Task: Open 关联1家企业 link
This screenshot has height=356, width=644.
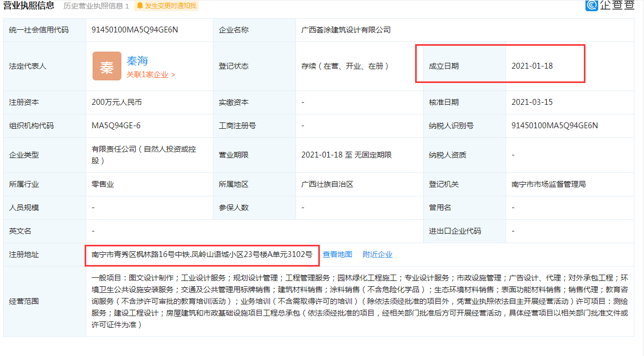Action: pos(151,75)
